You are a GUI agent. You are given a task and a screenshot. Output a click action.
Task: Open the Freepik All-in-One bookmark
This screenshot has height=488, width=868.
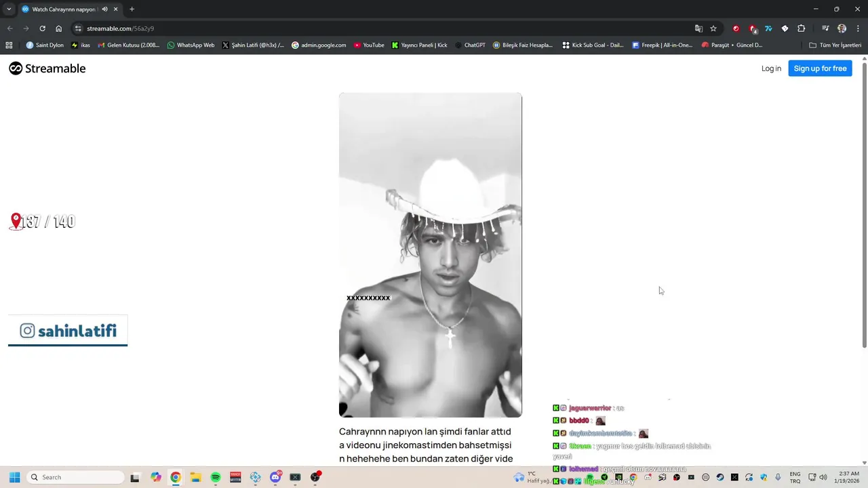coord(663,45)
